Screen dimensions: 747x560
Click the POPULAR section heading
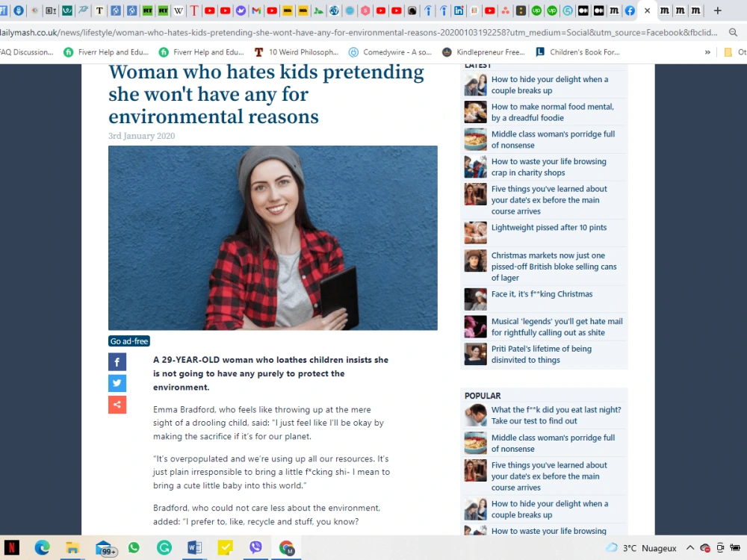(x=483, y=396)
